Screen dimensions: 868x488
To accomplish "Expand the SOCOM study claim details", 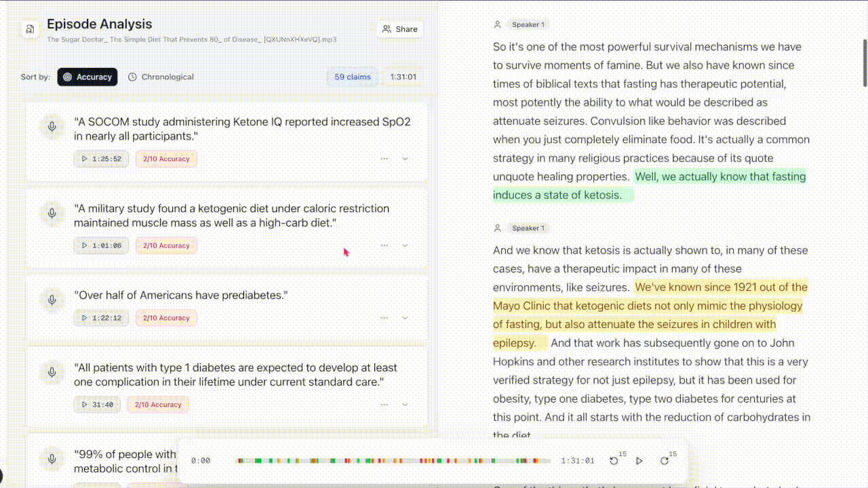I will pyautogui.click(x=405, y=159).
